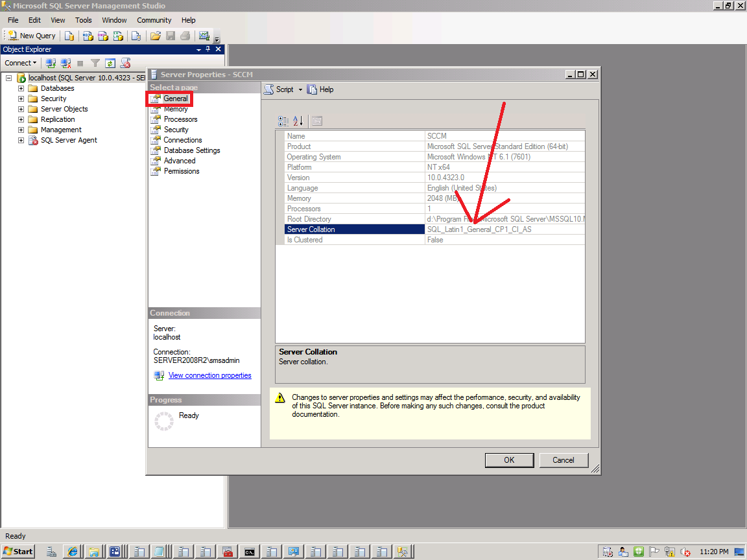Click the Open File folder icon
Screen dimensions: 747x560
156,36
